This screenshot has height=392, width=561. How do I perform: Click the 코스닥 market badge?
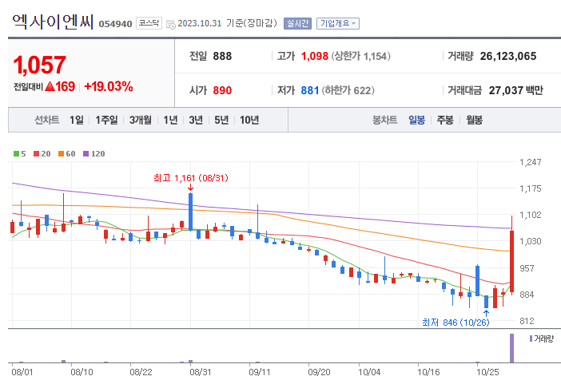pos(149,23)
